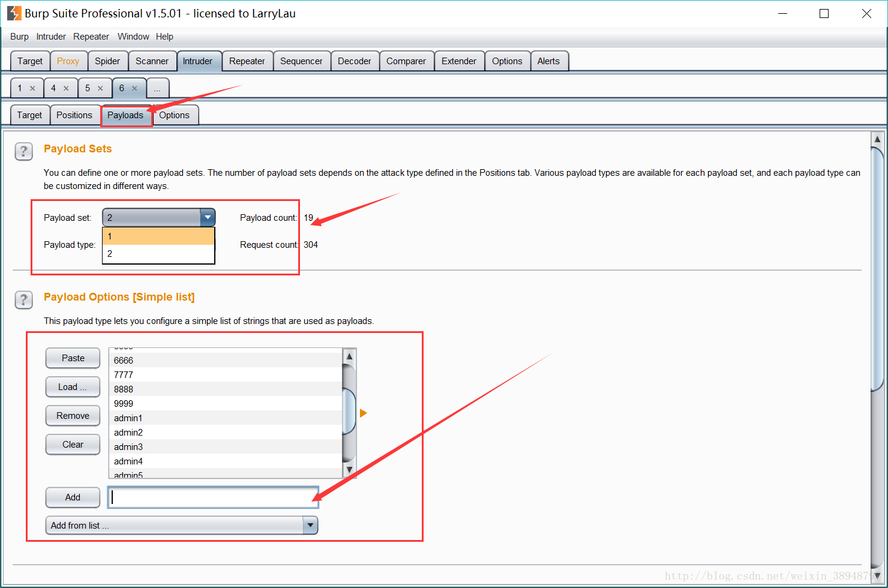Viewport: 888px width, 588px height.
Task: Open the Spider tab
Action: (107, 61)
